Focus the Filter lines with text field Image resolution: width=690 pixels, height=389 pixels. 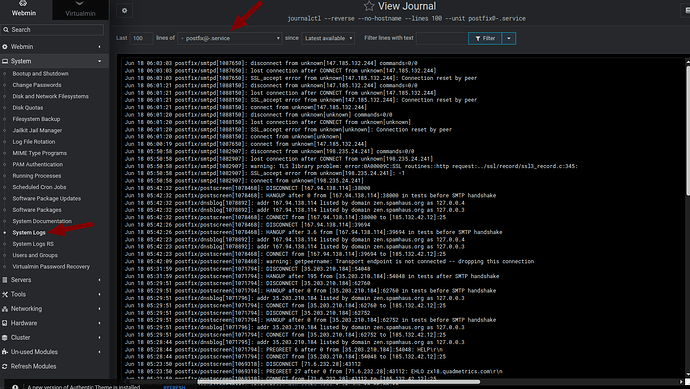pyautogui.click(x=442, y=38)
